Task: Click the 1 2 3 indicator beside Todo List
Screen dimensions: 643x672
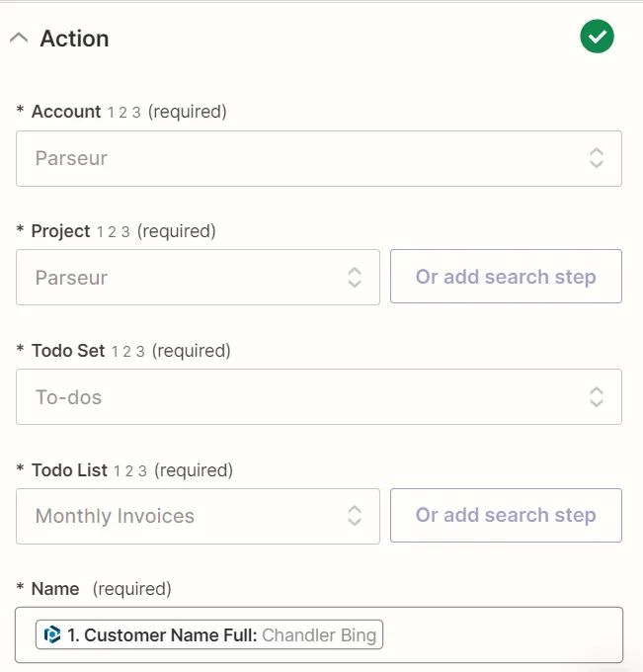Action: [x=130, y=471]
